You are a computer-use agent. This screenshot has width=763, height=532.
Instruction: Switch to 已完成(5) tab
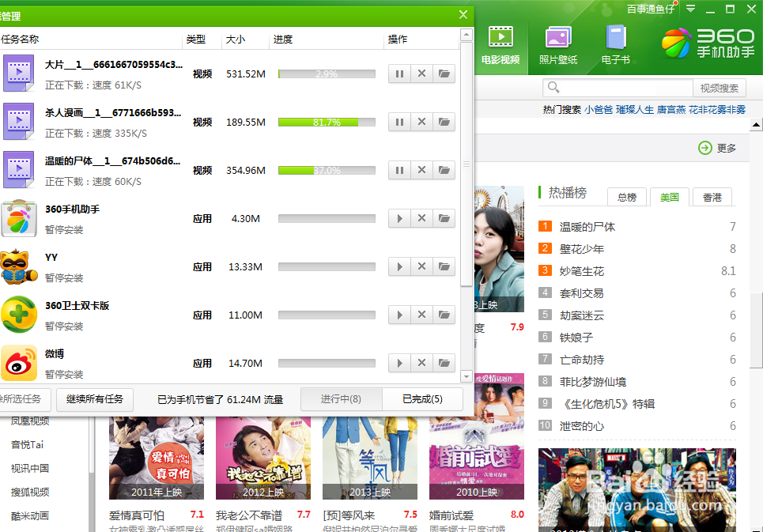(422, 399)
